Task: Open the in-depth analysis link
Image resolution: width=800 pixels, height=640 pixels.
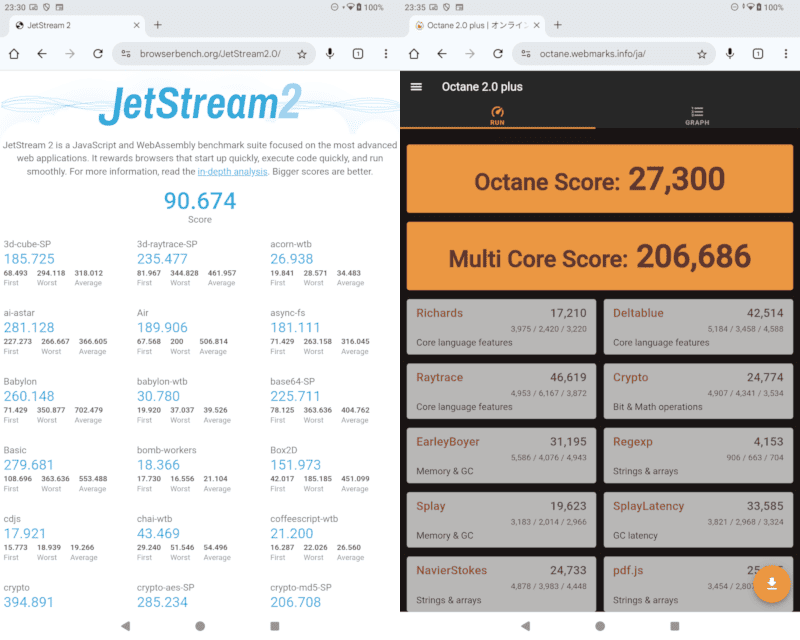Action: click(232, 172)
